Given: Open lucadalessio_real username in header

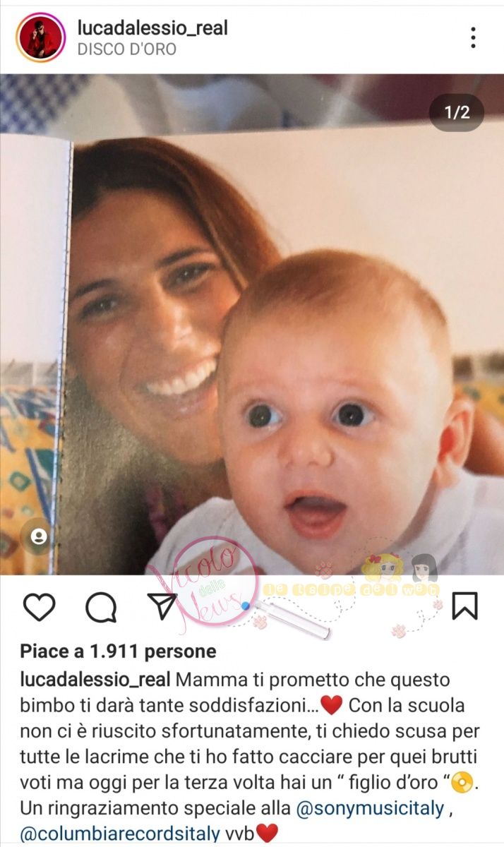Looking at the screenshot, I should point(152,28).
